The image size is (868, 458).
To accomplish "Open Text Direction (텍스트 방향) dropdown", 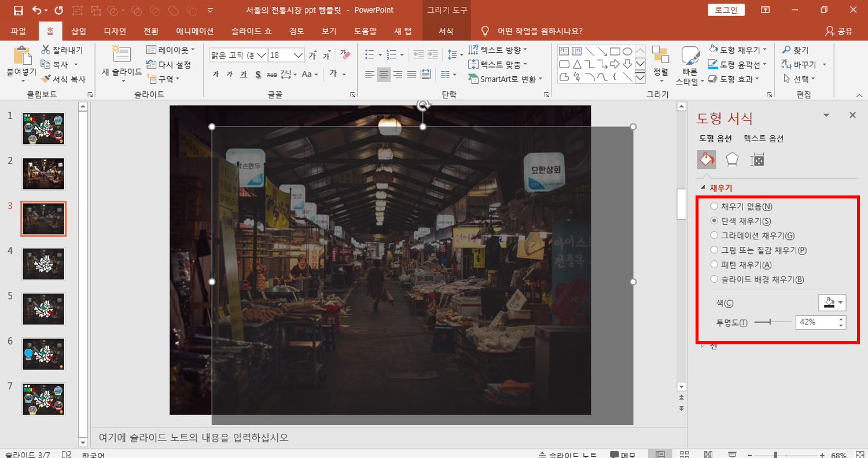I will coord(497,50).
